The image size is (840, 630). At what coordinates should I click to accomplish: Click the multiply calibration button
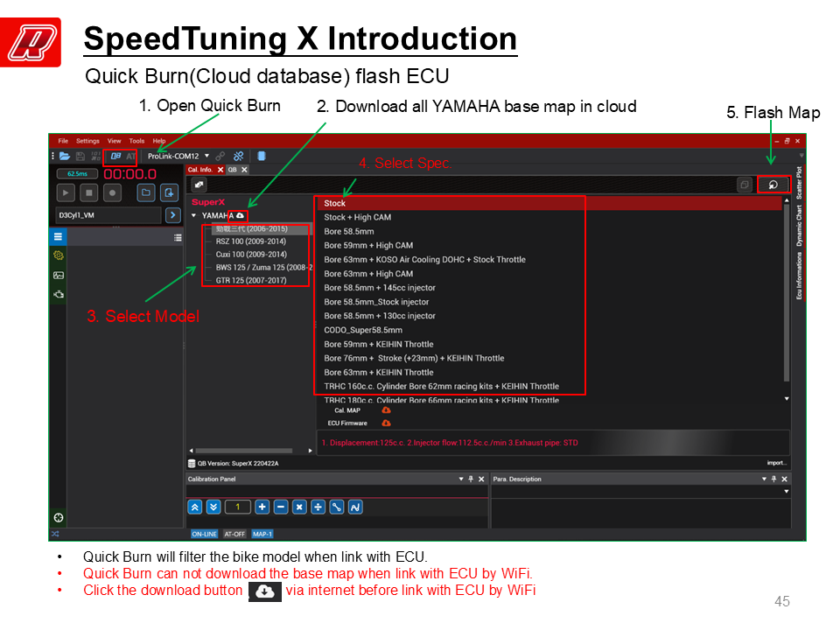tap(299, 507)
